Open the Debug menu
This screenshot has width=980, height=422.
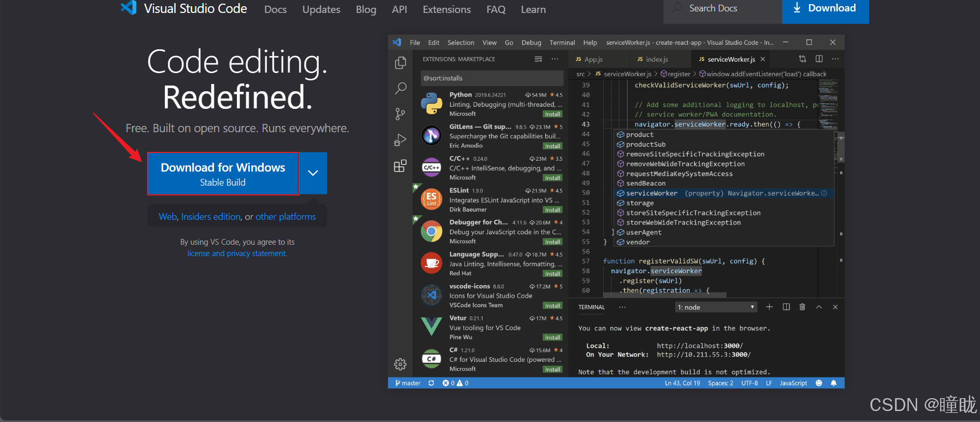pyautogui.click(x=531, y=43)
